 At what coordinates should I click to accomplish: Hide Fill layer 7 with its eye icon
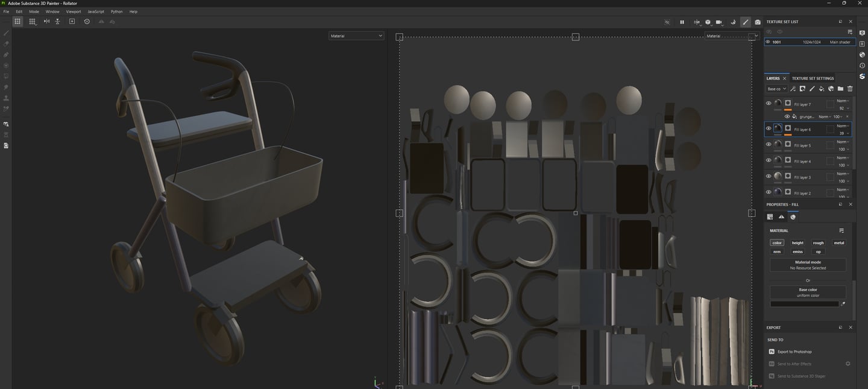[x=769, y=103]
